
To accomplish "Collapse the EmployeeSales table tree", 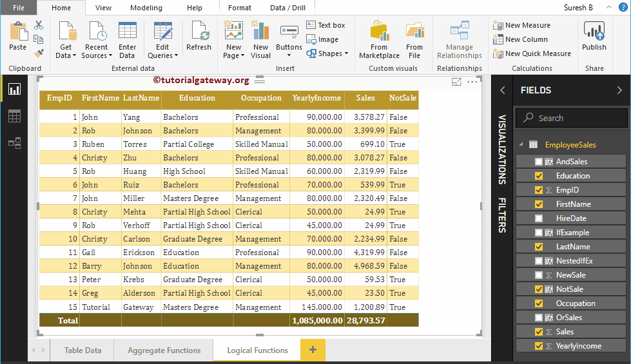I will pos(521,144).
